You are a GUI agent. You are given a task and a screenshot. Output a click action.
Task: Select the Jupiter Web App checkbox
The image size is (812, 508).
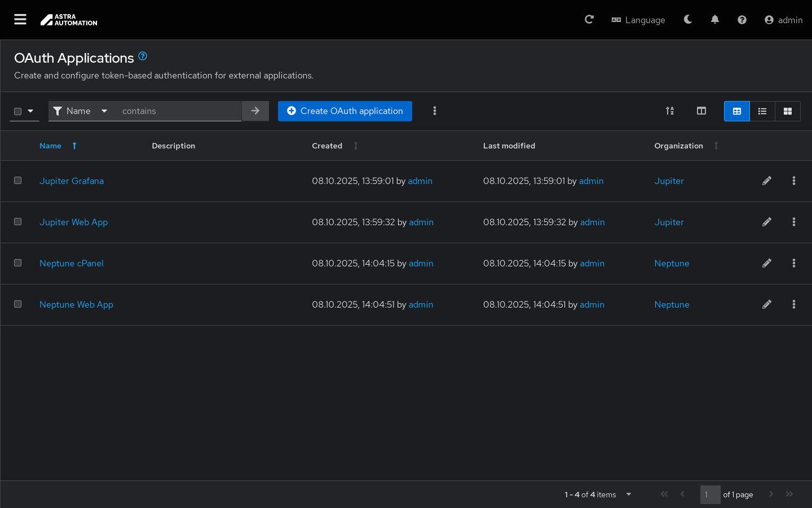click(x=18, y=222)
